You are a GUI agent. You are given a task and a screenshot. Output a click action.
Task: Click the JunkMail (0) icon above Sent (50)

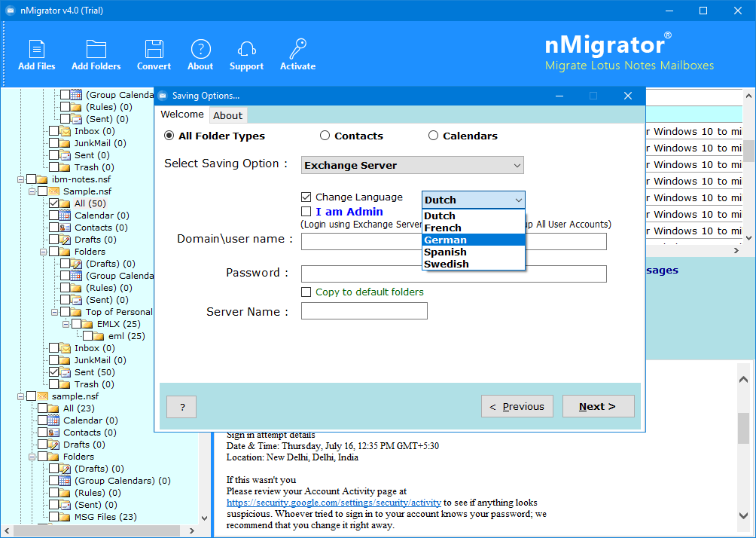pyautogui.click(x=65, y=360)
